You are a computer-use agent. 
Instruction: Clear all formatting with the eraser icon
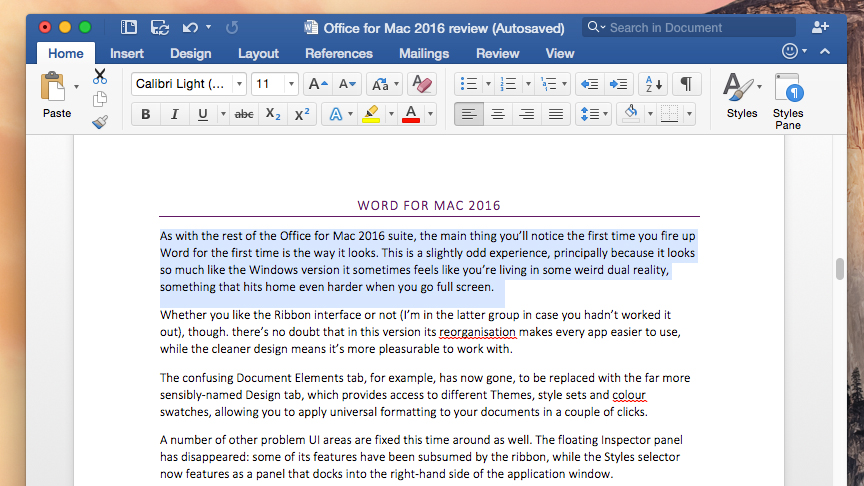(x=422, y=84)
